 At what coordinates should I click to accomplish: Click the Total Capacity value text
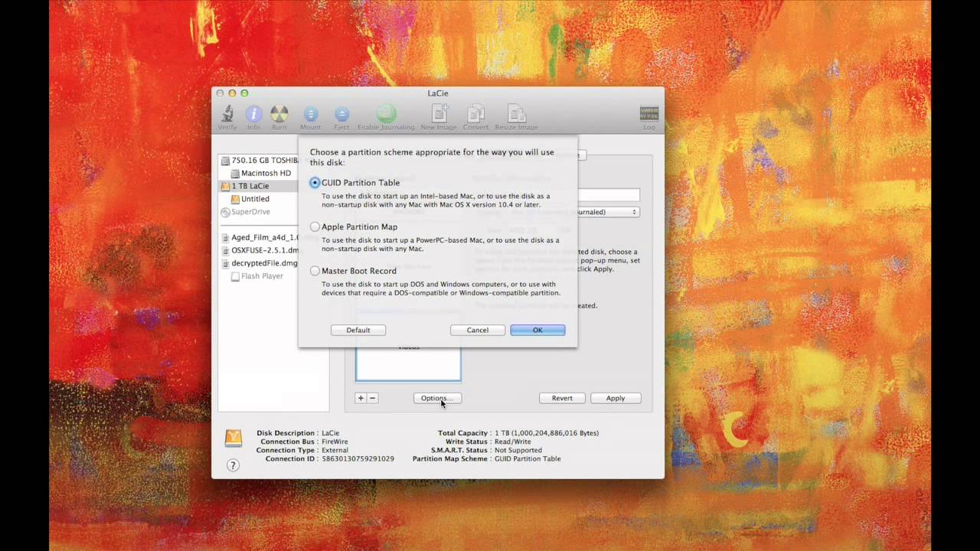(545, 433)
